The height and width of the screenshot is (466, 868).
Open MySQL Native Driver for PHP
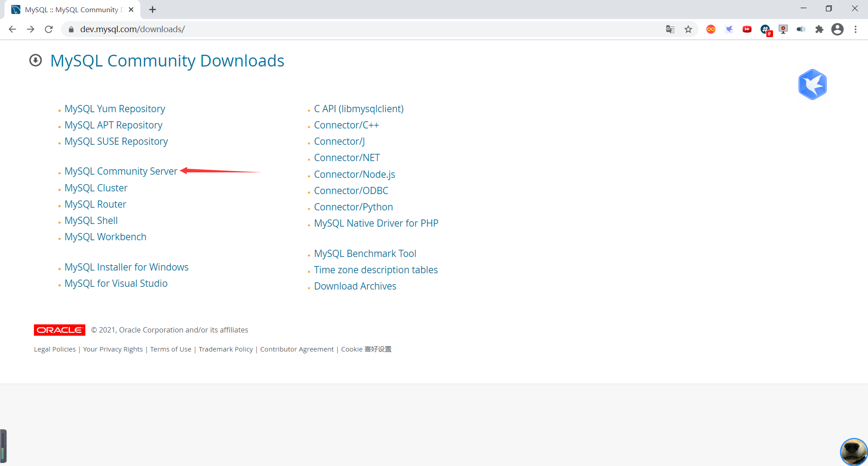tap(376, 223)
